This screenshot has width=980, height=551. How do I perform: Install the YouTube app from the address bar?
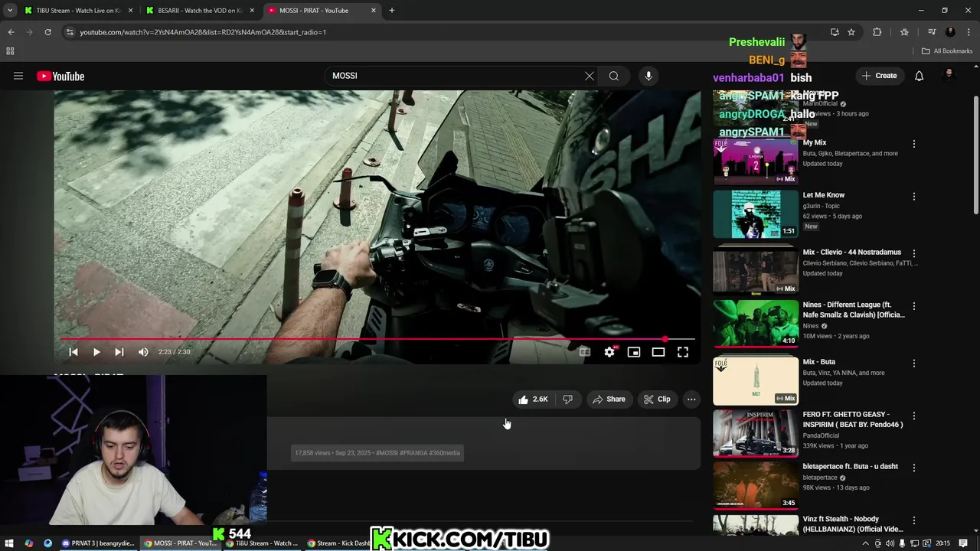pyautogui.click(x=835, y=32)
